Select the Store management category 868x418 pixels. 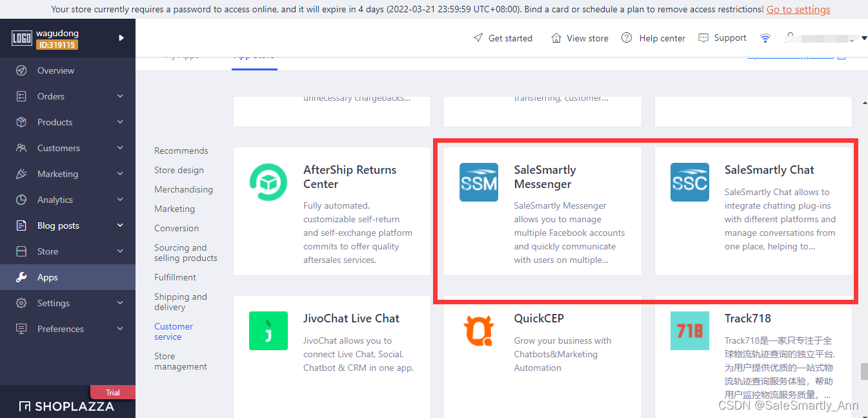pyautogui.click(x=181, y=361)
